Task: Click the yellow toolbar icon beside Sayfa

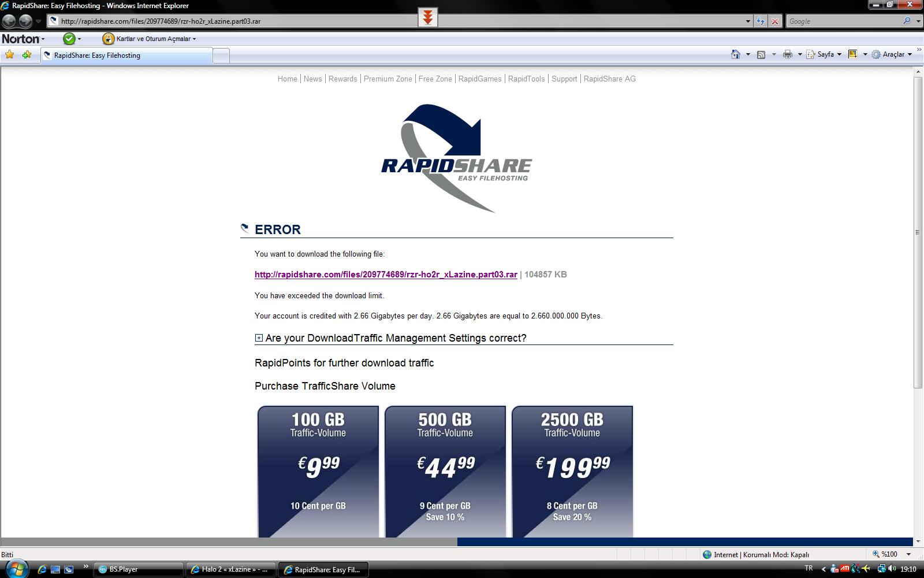Action: click(852, 54)
